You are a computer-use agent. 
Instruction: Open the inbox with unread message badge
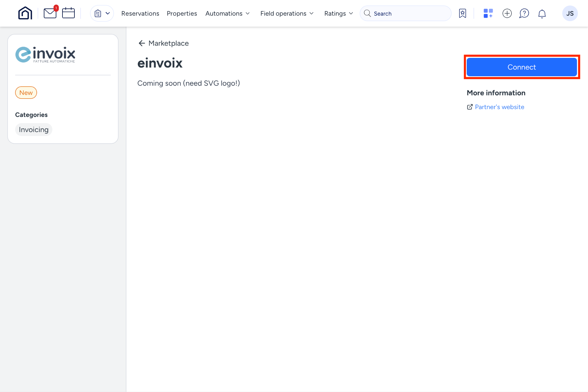coord(50,13)
